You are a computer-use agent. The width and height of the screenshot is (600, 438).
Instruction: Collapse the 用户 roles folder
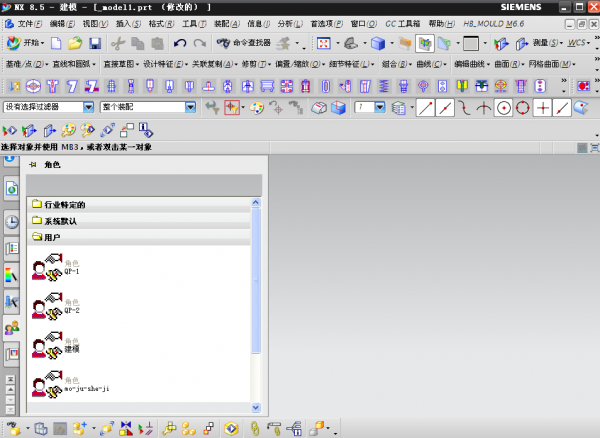point(139,238)
